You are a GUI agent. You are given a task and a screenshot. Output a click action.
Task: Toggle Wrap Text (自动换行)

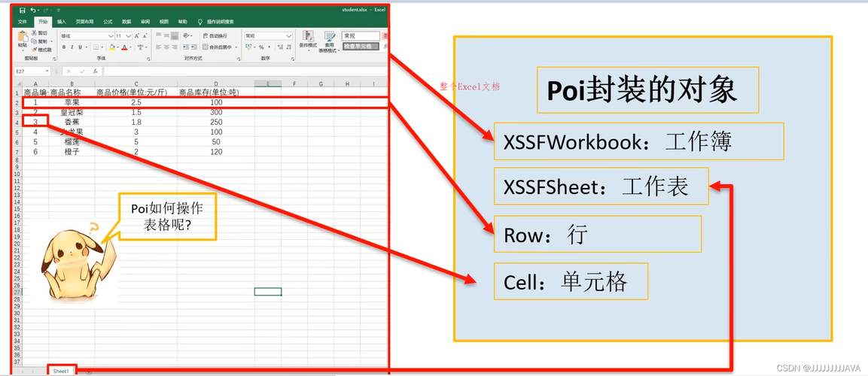pyautogui.click(x=215, y=36)
